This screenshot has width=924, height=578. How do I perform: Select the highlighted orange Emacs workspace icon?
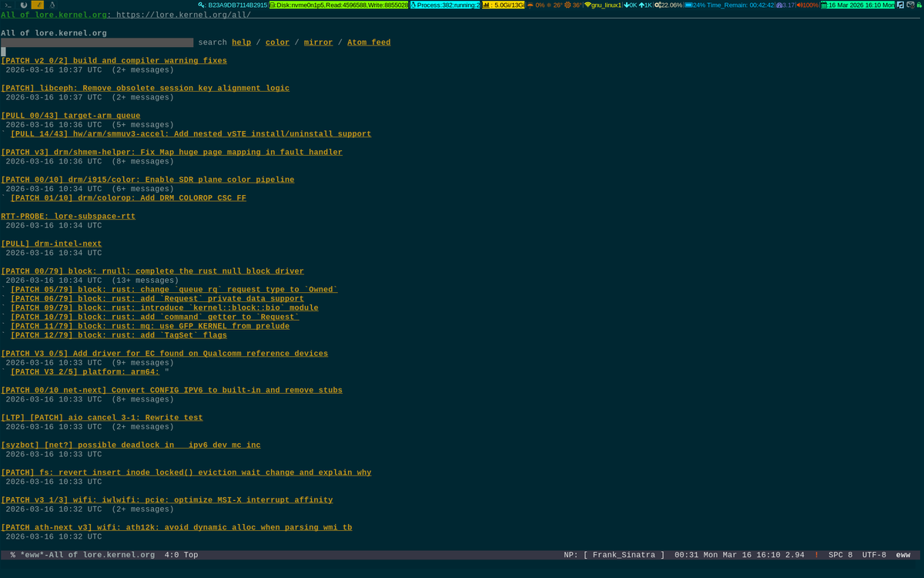[x=38, y=5]
